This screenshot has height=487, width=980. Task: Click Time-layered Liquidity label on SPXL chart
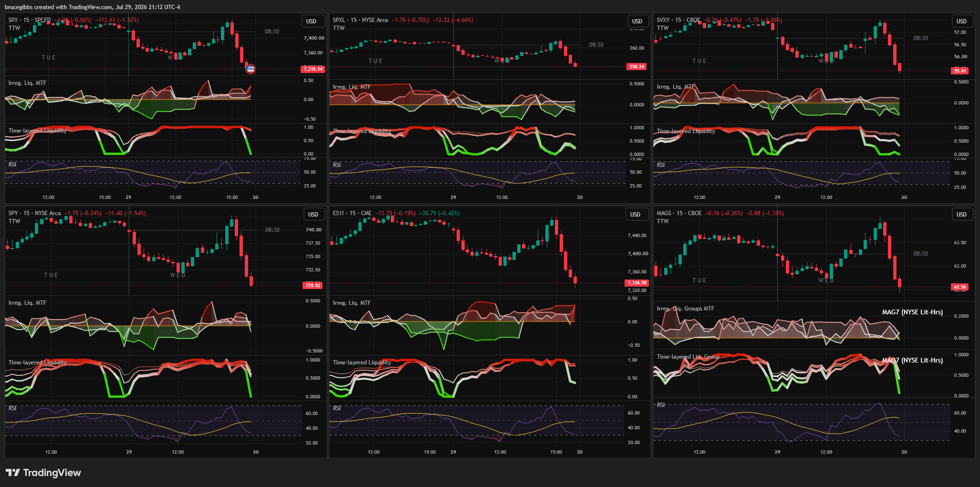(362, 131)
